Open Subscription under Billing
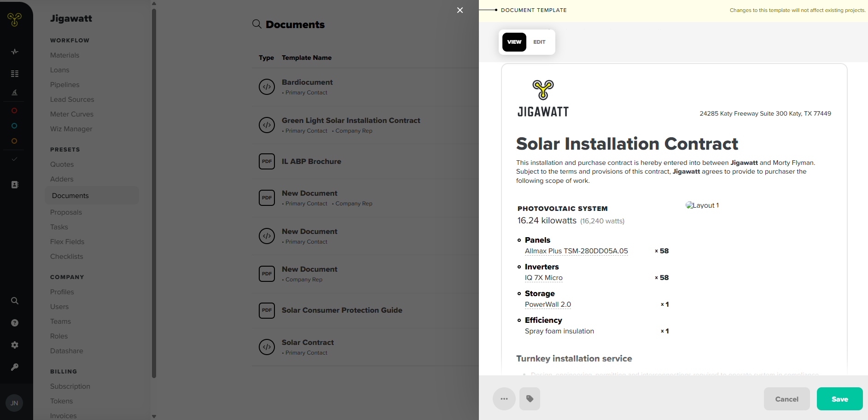 [x=70, y=386]
